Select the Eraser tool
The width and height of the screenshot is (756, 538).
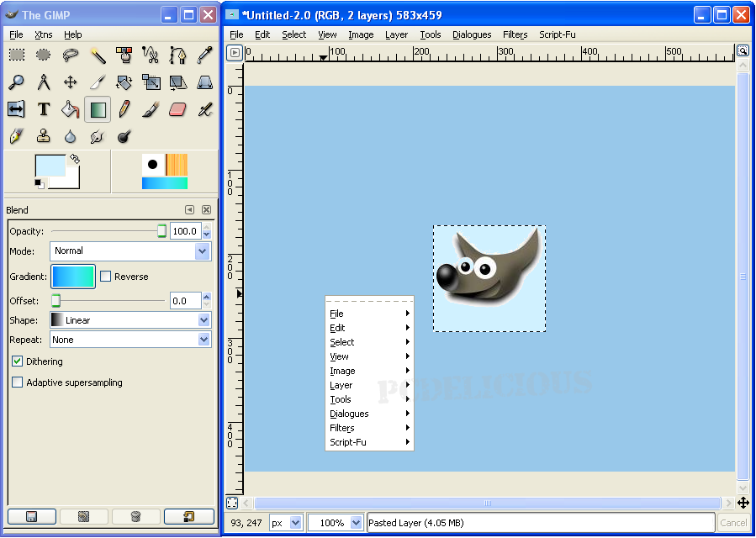pos(178,109)
